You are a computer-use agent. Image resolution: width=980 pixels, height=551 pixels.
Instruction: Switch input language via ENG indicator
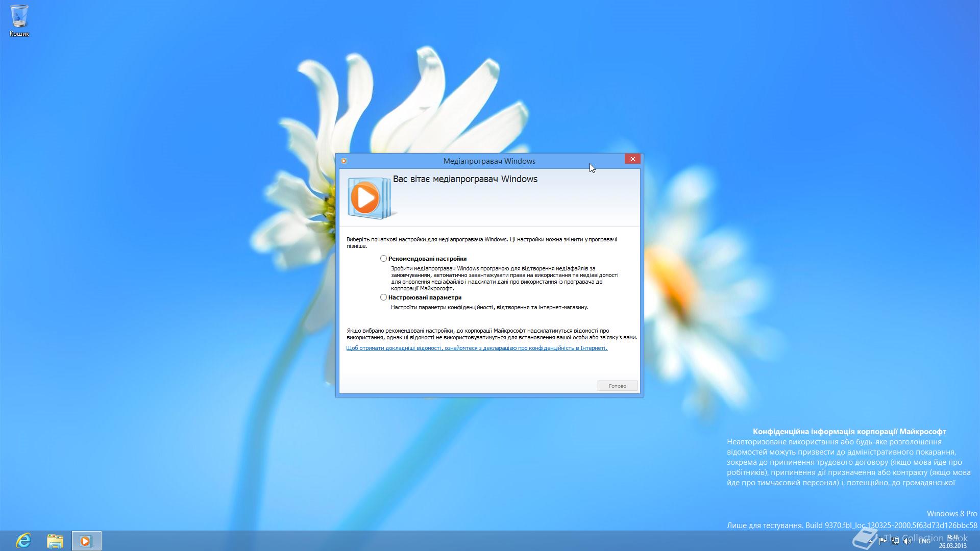click(x=924, y=541)
